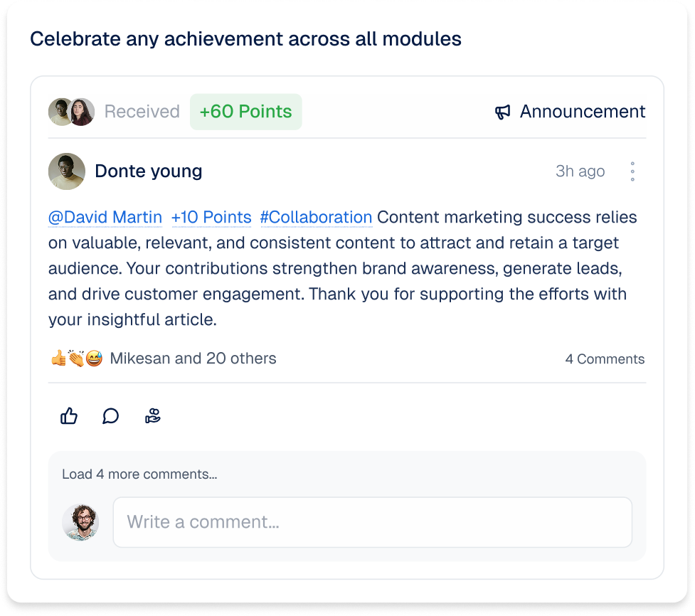Open Donte young's profile avatar

click(66, 171)
